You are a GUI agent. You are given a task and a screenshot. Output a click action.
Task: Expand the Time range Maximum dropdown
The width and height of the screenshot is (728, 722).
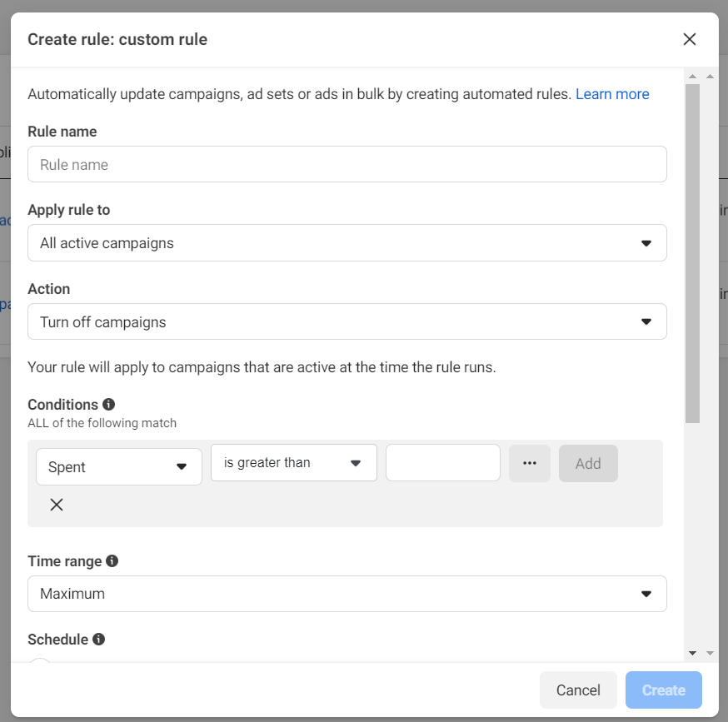click(x=347, y=594)
